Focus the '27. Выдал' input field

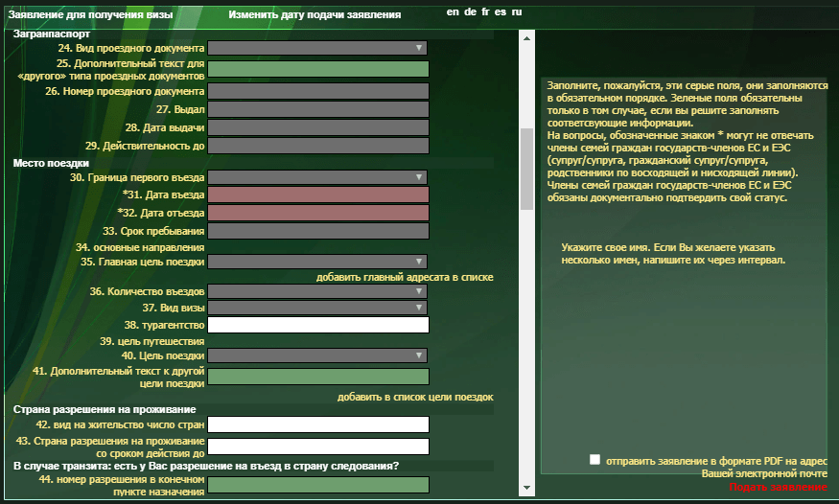318,109
